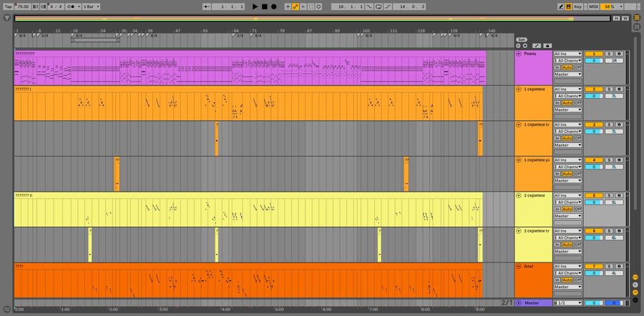
Task: Show detail view with bottom-left arrow icon
Action: [7, 309]
